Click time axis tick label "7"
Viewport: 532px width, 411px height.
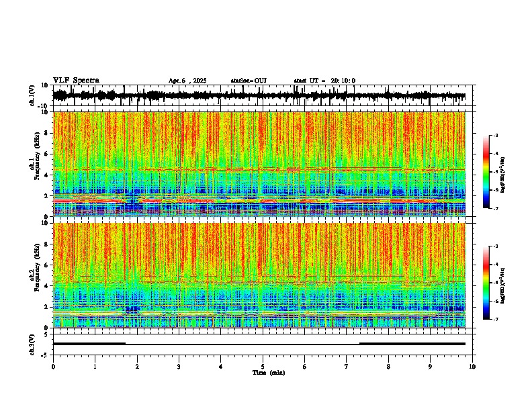[347, 367]
